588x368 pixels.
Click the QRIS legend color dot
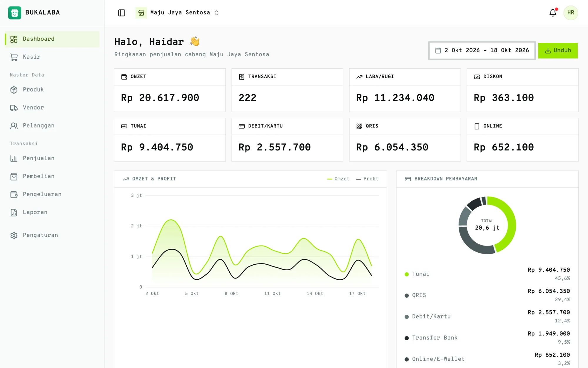click(407, 296)
